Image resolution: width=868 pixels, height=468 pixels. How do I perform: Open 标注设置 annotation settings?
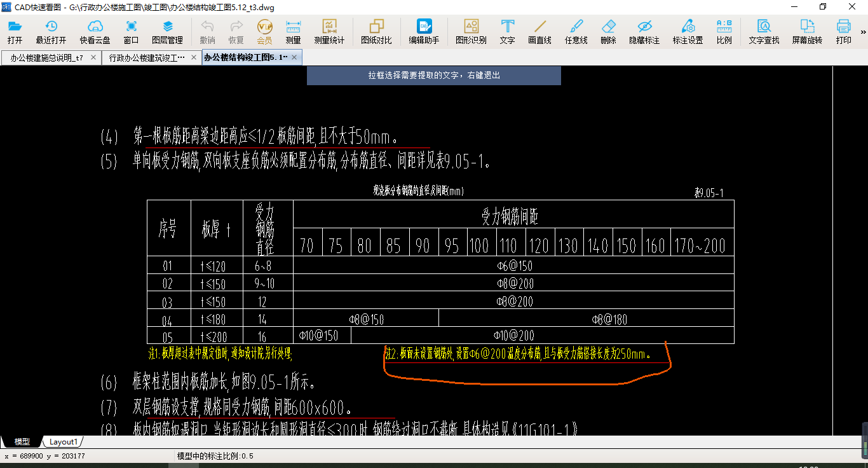pos(688,32)
